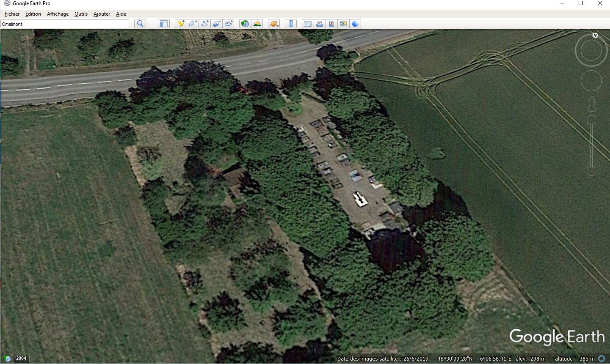Screen dimensions: 610x364
Task: Open the Ajouter menu
Action: pos(102,14)
